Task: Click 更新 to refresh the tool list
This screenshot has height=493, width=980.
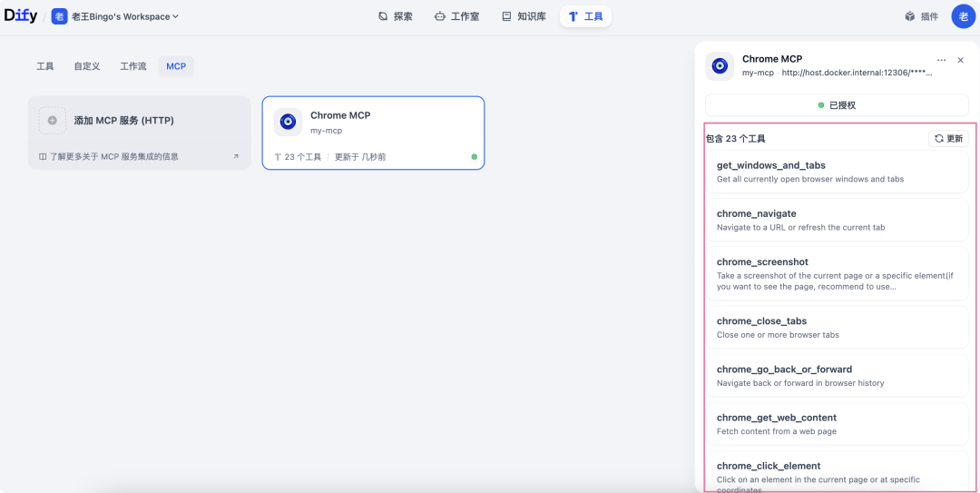Action: 949,138
